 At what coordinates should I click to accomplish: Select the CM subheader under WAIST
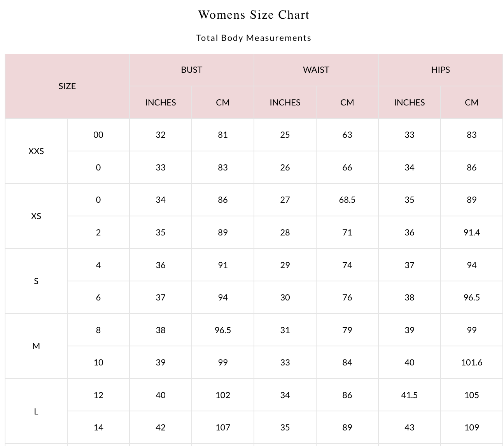(x=347, y=102)
